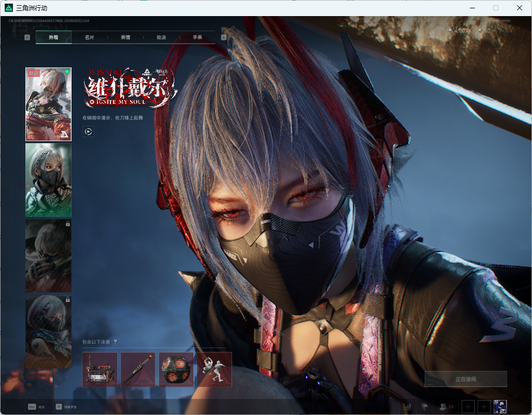The width and height of the screenshot is (532, 415).
Task: Click the CN UID text at top left
Action: (49, 21)
